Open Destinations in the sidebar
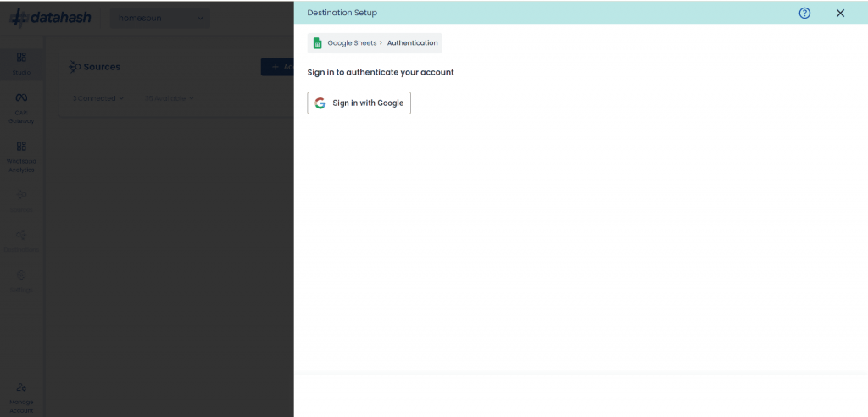 coord(21,241)
